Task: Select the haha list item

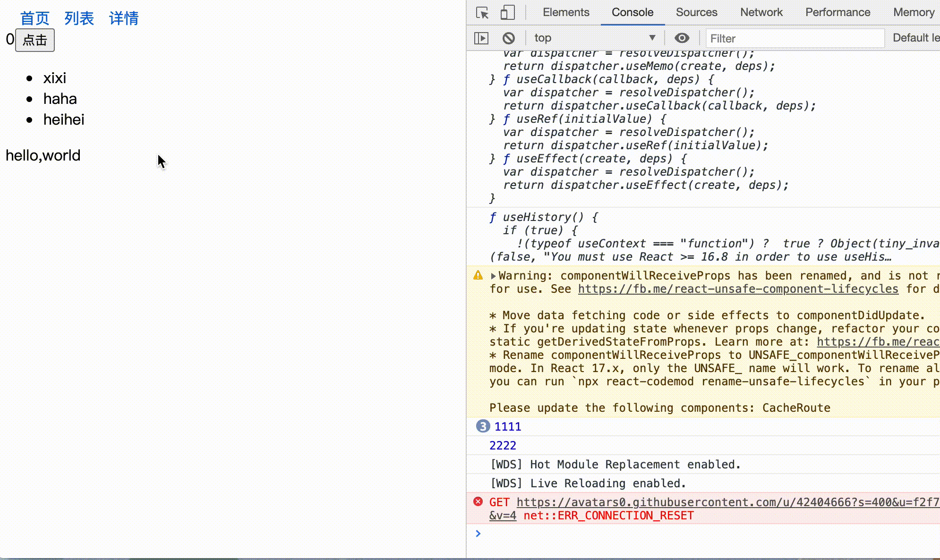Action: pyautogui.click(x=60, y=99)
